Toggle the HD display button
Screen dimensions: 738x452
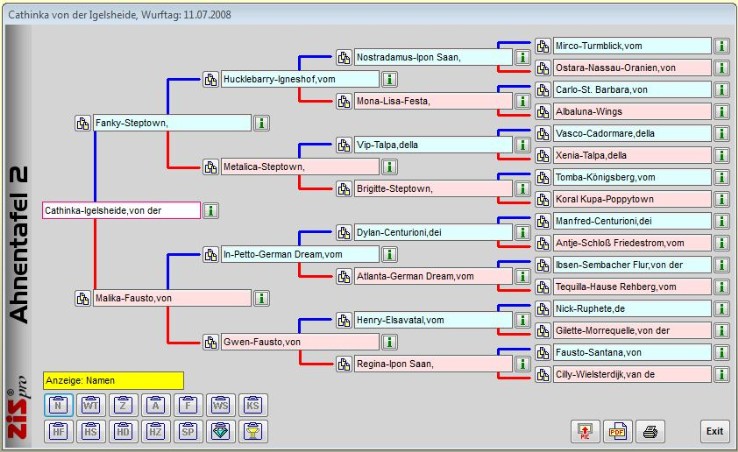[x=122, y=431]
